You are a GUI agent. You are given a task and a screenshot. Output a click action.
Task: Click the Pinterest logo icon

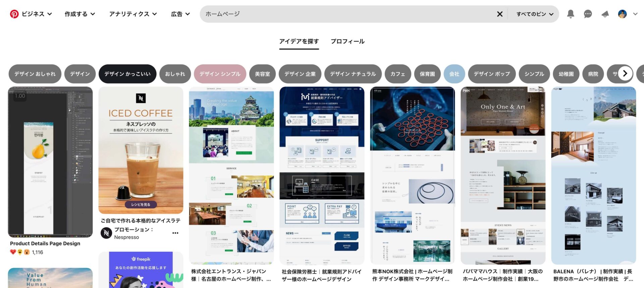(14, 14)
